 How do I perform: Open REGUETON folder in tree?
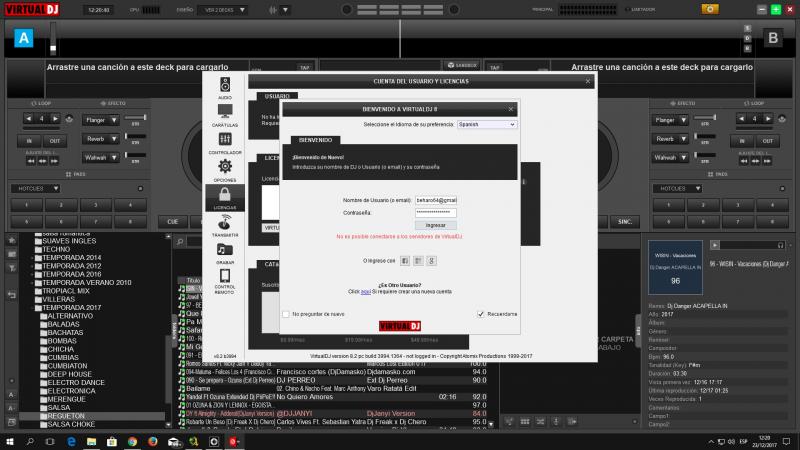[x=66, y=416]
